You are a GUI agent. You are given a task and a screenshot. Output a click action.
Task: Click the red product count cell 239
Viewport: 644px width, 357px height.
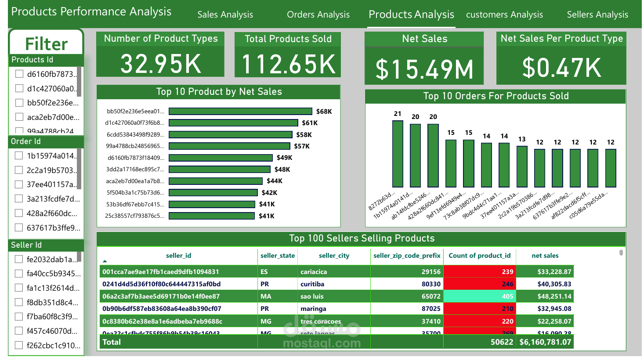pyautogui.click(x=480, y=271)
